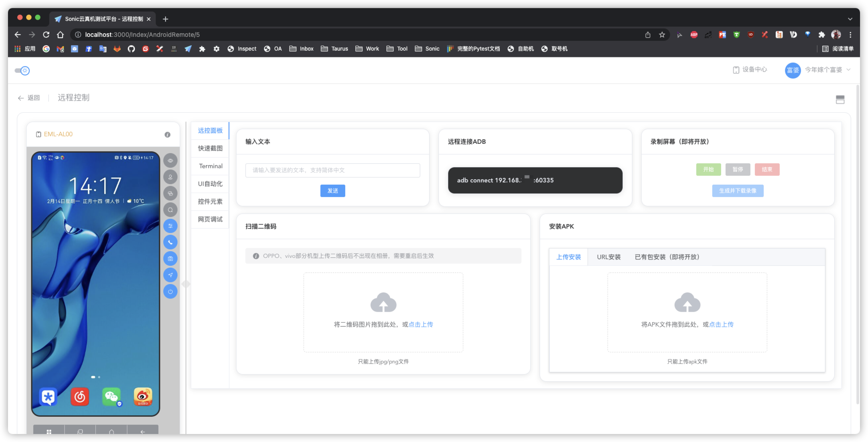This screenshot has height=442, width=868.
Task: Open the Work bookmarks folder
Action: pos(367,49)
